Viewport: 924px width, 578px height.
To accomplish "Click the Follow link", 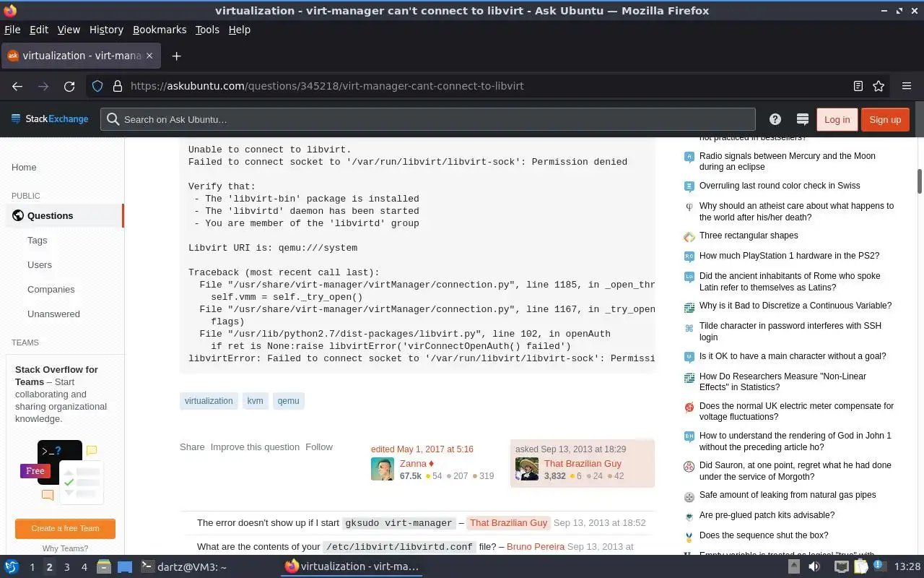I will 318,447.
